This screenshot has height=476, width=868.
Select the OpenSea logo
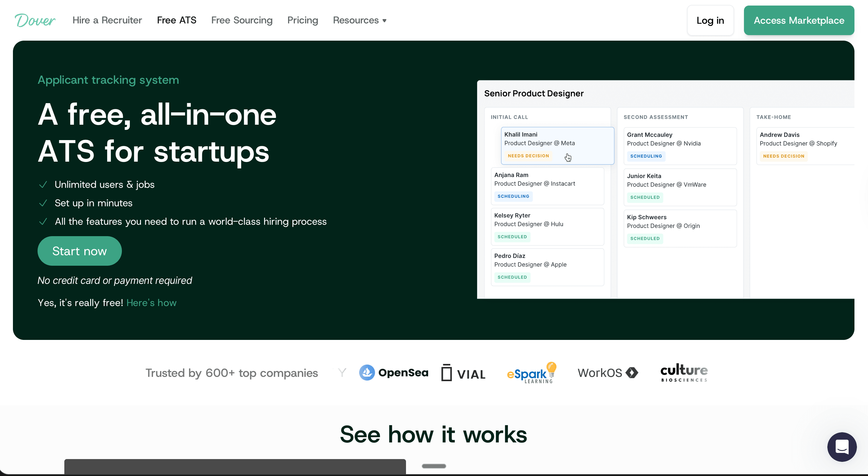pyautogui.click(x=394, y=373)
